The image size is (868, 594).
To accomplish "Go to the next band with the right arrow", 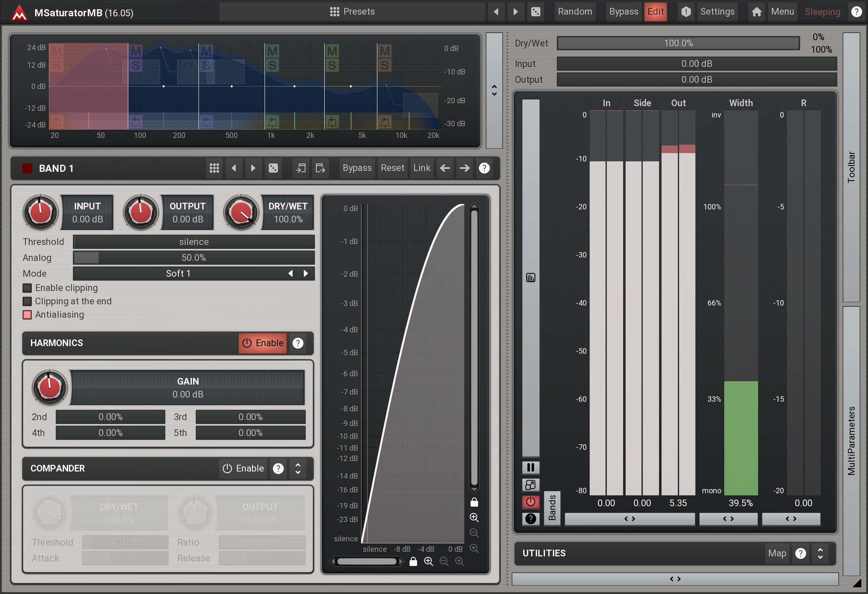I will pos(464,168).
